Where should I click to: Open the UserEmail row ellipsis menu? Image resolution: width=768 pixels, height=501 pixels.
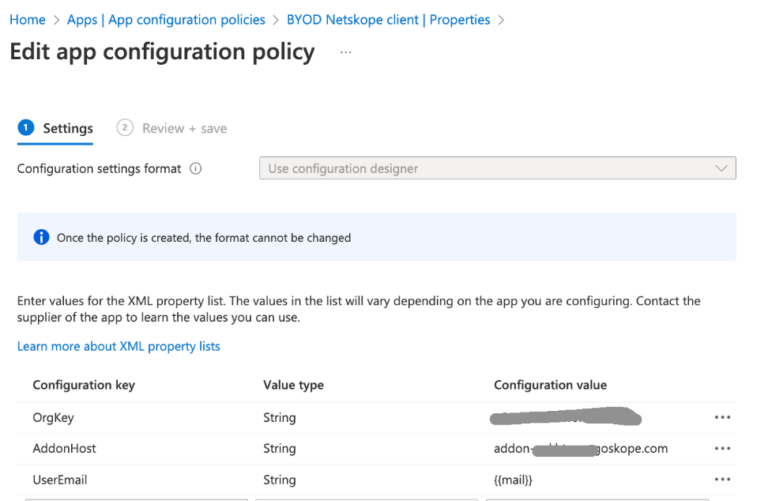(x=722, y=480)
